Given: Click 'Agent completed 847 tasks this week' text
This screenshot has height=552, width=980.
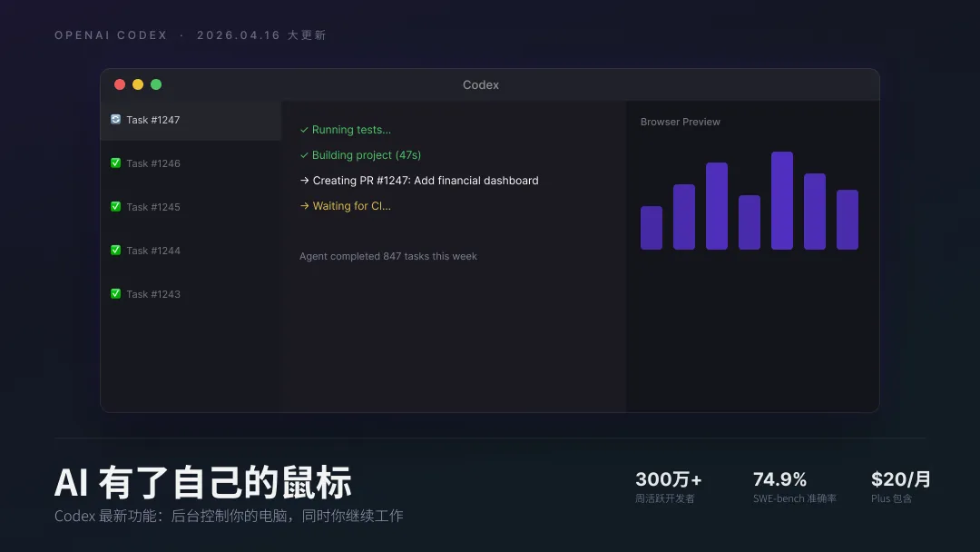Looking at the screenshot, I should tap(388, 256).
